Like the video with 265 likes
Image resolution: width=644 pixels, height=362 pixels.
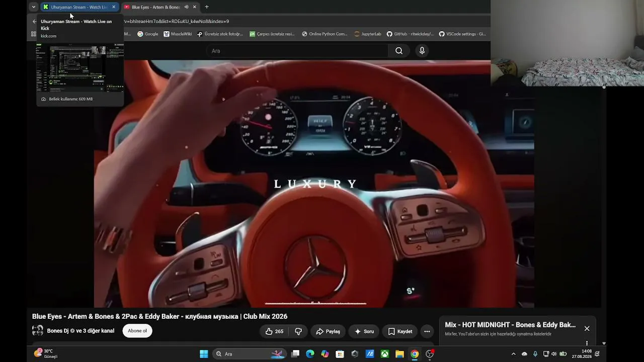pyautogui.click(x=275, y=331)
